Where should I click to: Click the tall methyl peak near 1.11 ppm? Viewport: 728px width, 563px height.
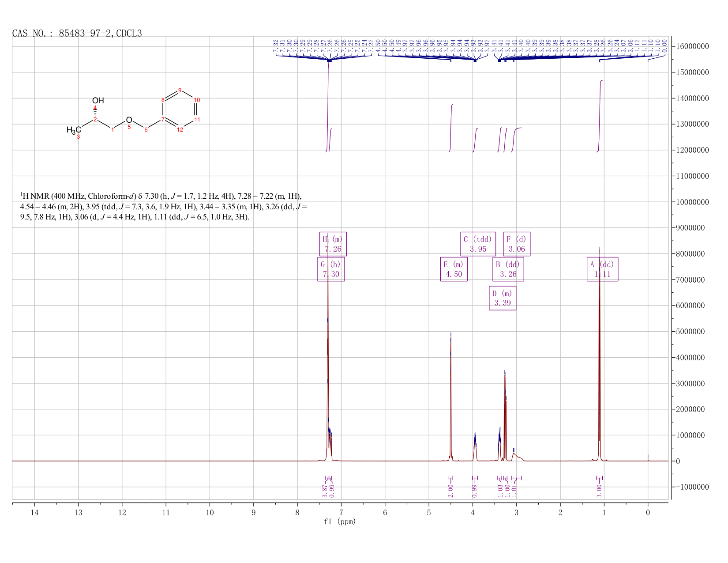[x=599, y=353]
